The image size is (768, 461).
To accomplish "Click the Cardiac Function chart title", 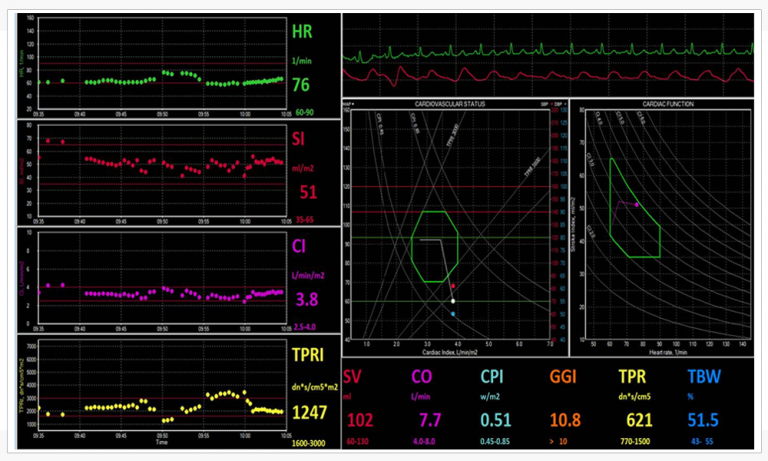I will pyautogui.click(x=662, y=103).
